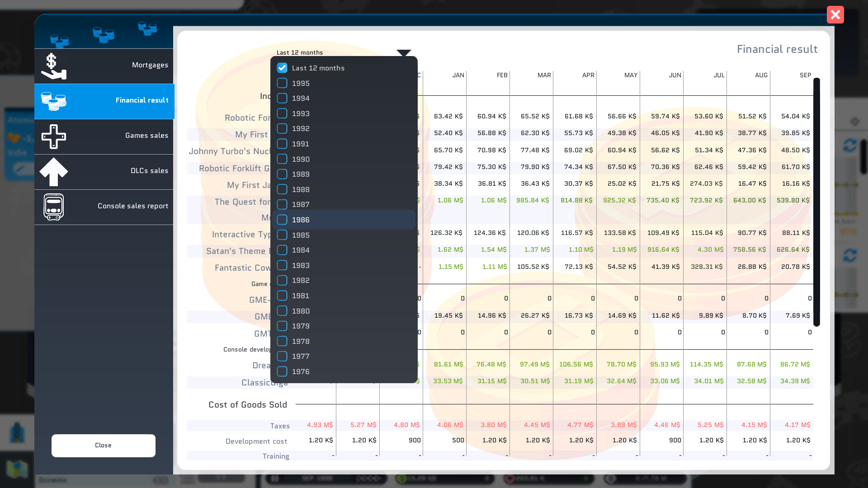
Task: Switch to Console sales report section
Action: pos(132,206)
